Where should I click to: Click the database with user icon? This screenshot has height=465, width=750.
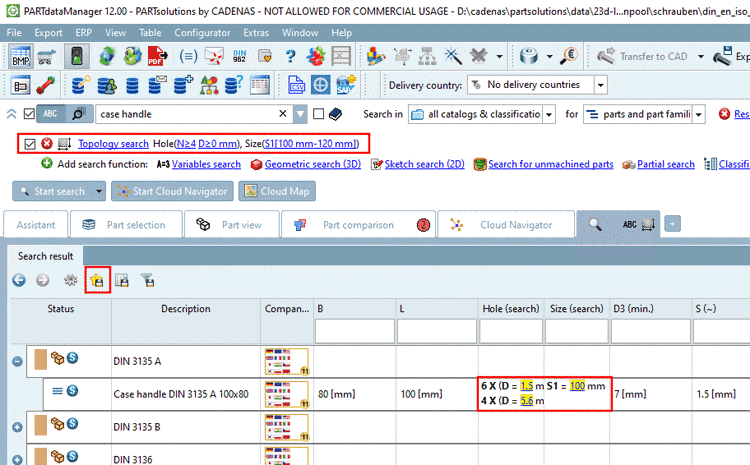(x=107, y=85)
